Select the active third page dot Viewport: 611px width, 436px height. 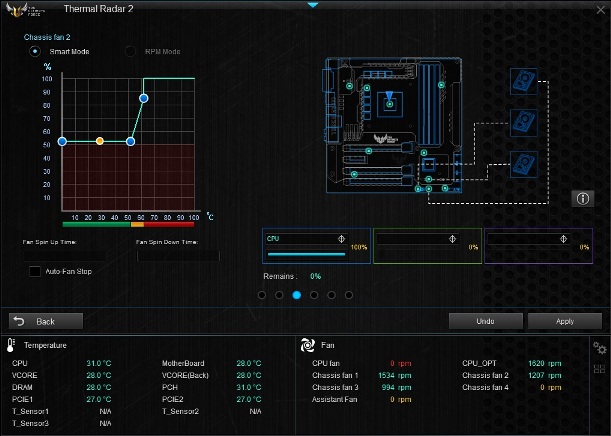click(297, 295)
